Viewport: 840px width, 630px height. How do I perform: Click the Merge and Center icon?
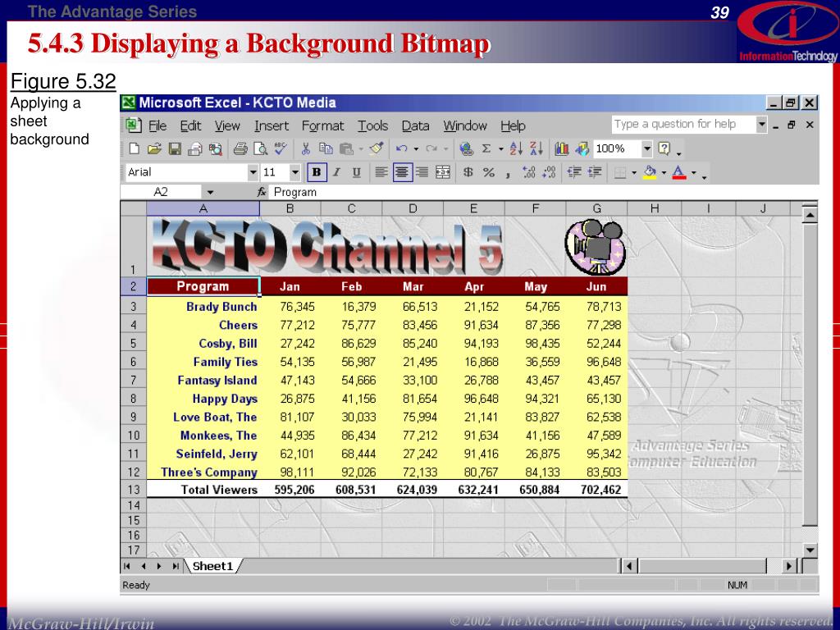tap(442, 172)
